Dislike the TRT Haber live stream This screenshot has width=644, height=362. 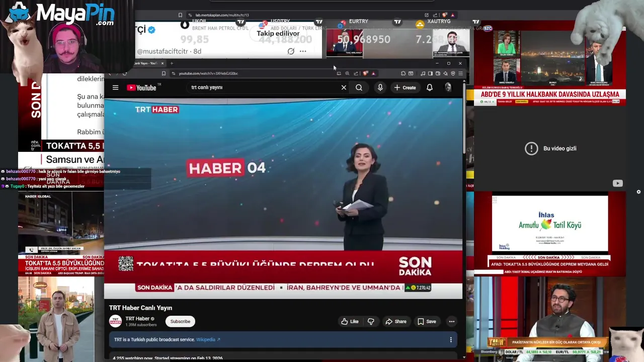point(371,322)
